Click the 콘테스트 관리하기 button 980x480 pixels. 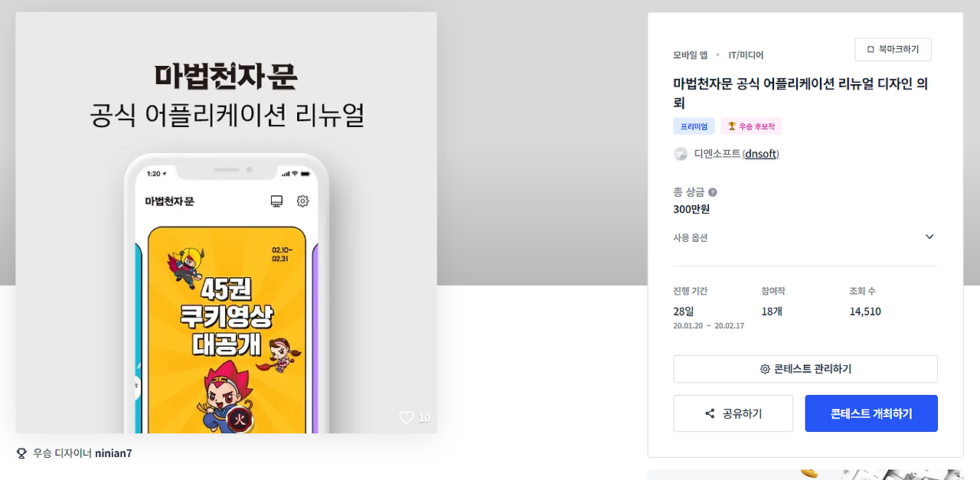pos(805,369)
